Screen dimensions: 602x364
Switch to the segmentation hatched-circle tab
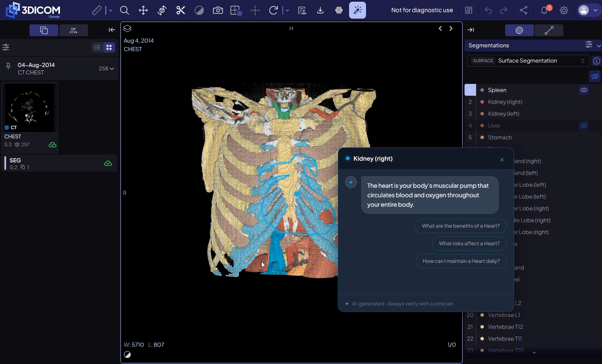519,30
